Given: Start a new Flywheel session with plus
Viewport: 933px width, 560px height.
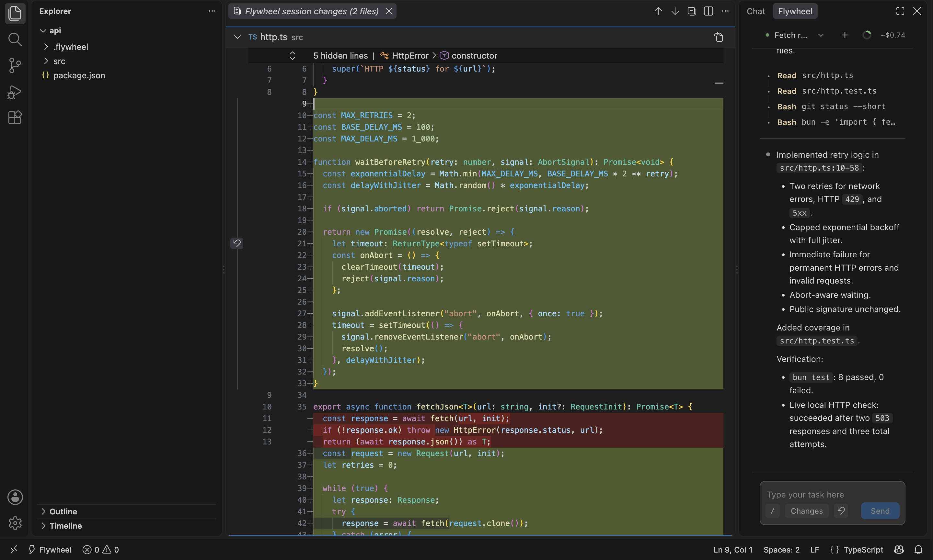Looking at the screenshot, I should [845, 35].
